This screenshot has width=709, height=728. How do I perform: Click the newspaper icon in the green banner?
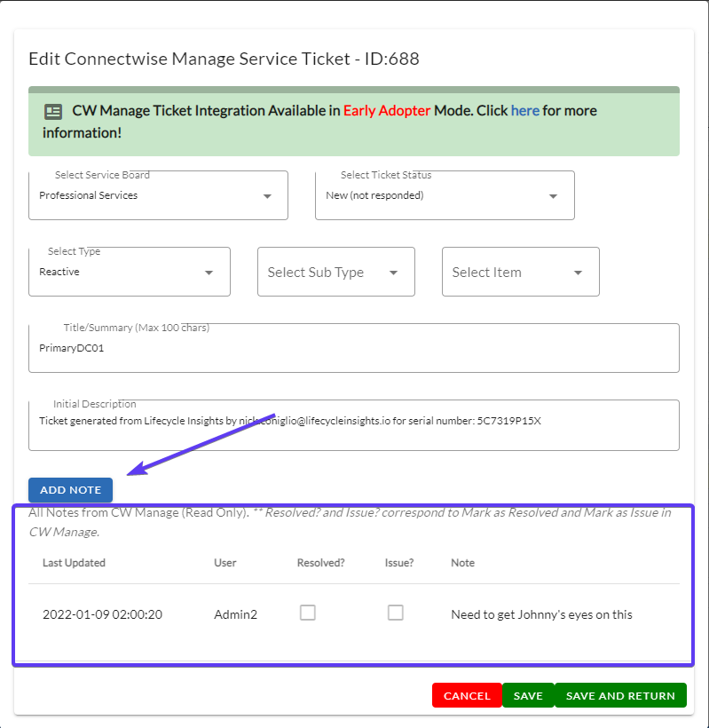coord(53,112)
